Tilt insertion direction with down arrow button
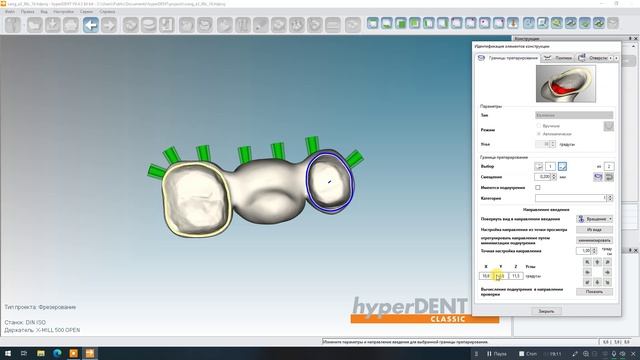Screen dimensions: 640x360 pos(597,282)
